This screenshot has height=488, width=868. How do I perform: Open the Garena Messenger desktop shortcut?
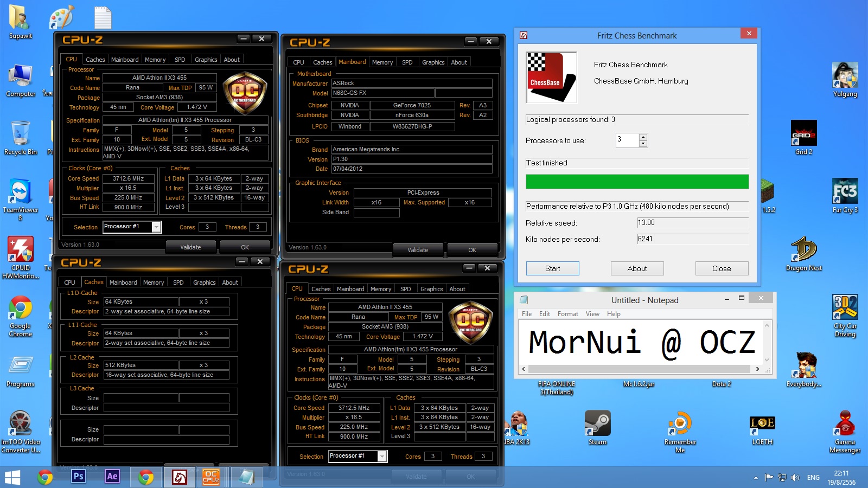point(845,432)
